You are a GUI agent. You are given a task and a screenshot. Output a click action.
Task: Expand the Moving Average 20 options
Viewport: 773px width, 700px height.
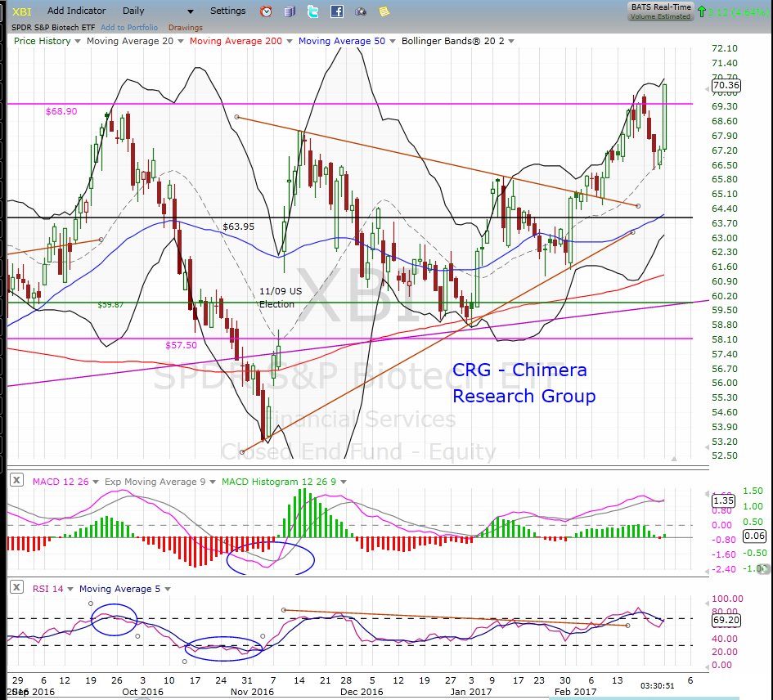pos(181,42)
